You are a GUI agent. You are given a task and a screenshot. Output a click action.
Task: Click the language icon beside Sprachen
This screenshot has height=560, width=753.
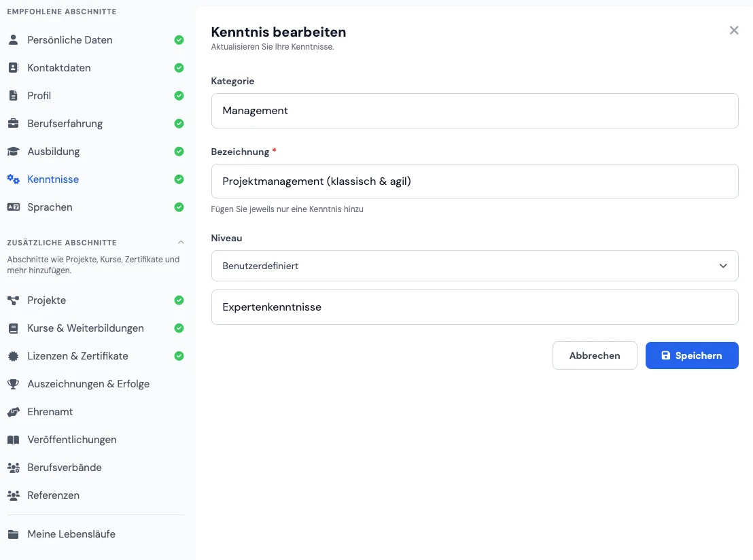[14, 207]
